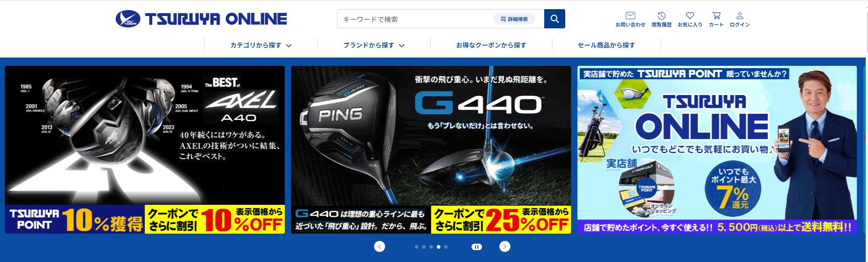Click the blue search magnifier button
The width and height of the screenshot is (868, 262).
click(554, 19)
